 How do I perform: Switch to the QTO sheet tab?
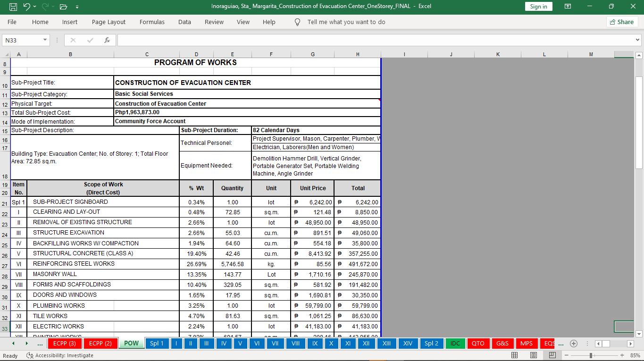pyautogui.click(x=478, y=344)
